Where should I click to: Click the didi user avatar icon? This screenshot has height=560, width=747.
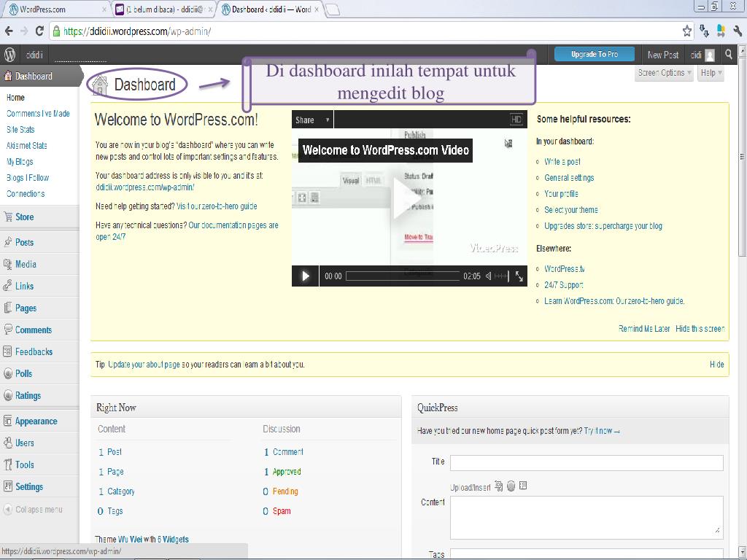pos(710,55)
